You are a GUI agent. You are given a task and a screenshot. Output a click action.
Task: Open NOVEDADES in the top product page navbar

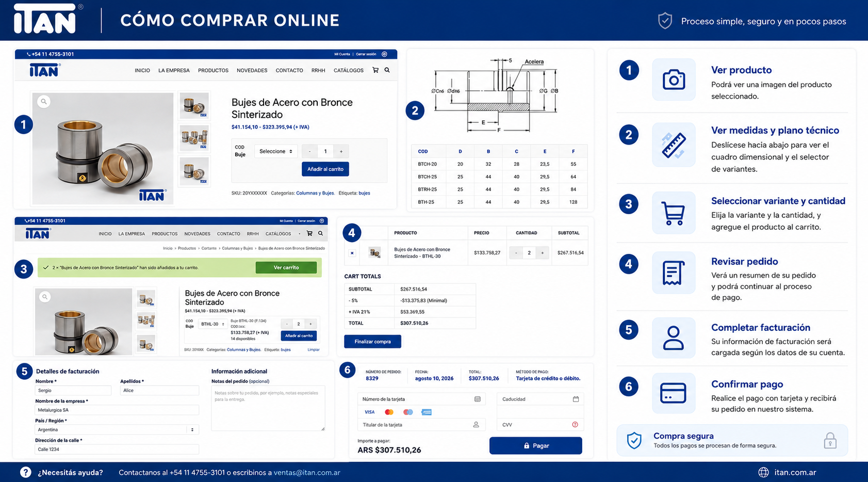[x=252, y=71]
